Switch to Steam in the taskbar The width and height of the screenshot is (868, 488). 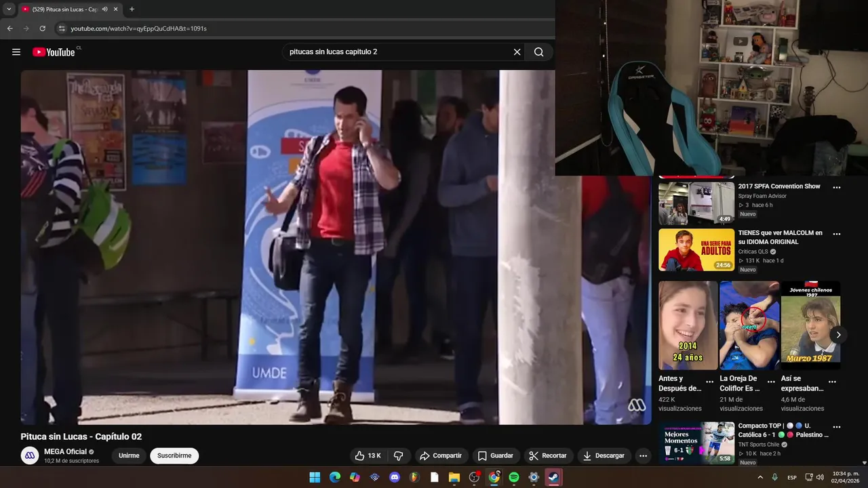(x=553, y=477)
